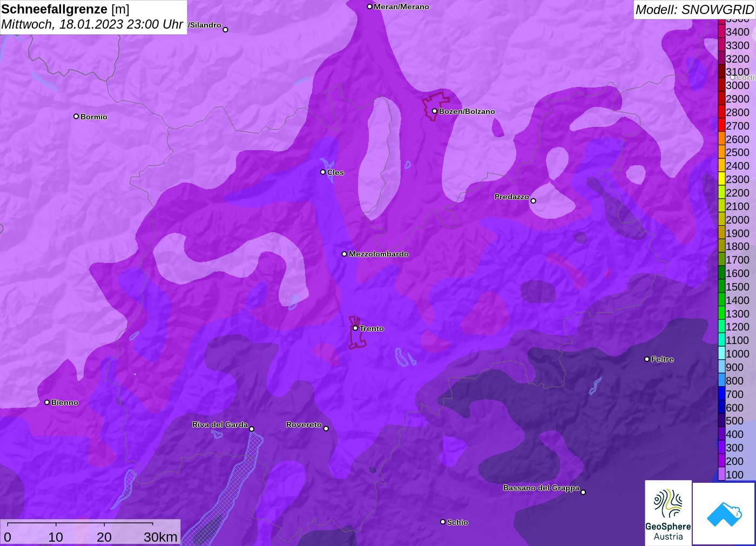
Task: Select the Mezzolombardo location marker
Action: coord(345,254)
